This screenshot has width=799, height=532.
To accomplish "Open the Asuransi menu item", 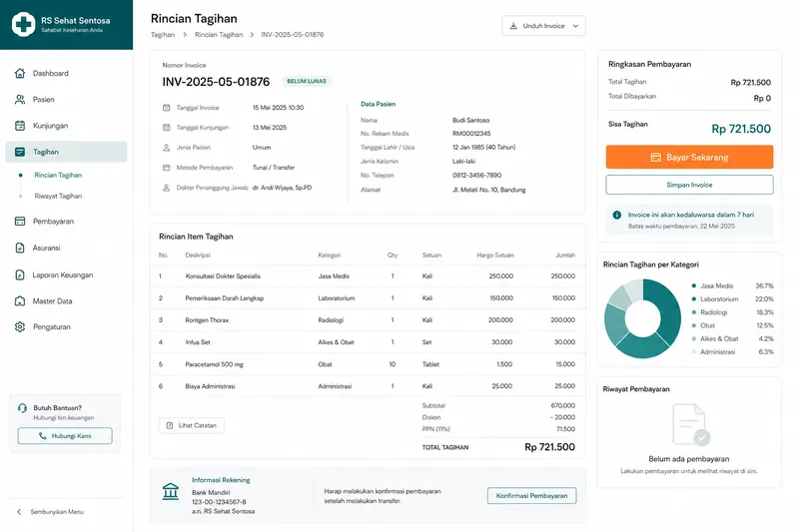I will tap(66, 248).
